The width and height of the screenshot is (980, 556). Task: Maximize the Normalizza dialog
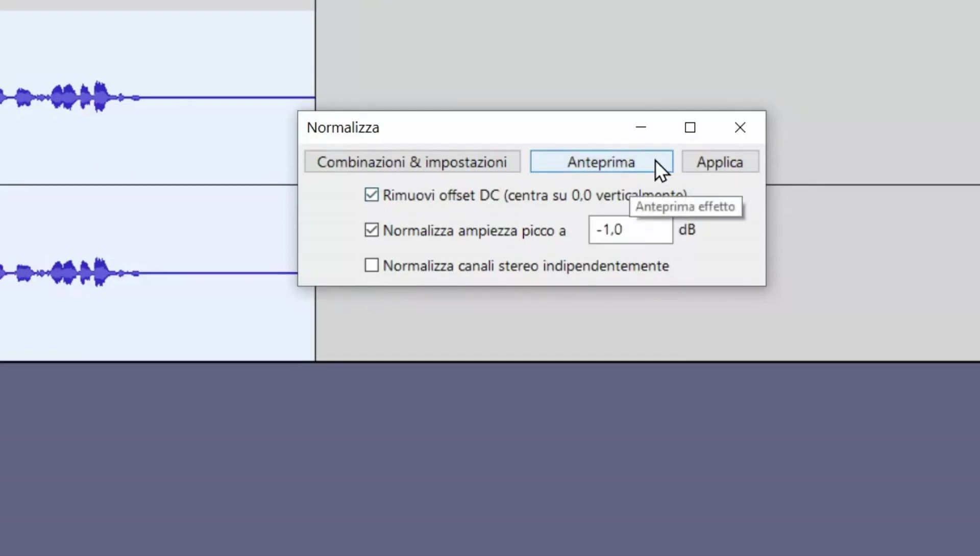point(690,127)
